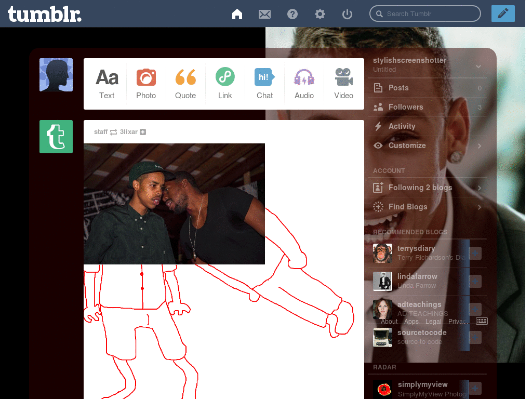This screenshot has height=399, width=532.
Task: Expand the stylishscreenshotter blog dropdown
Action: [x=478, y=66]
